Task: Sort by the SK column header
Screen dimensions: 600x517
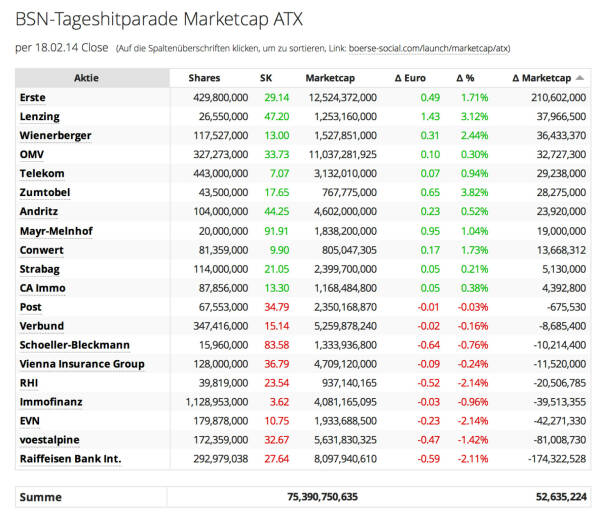Action: (266, 78)
